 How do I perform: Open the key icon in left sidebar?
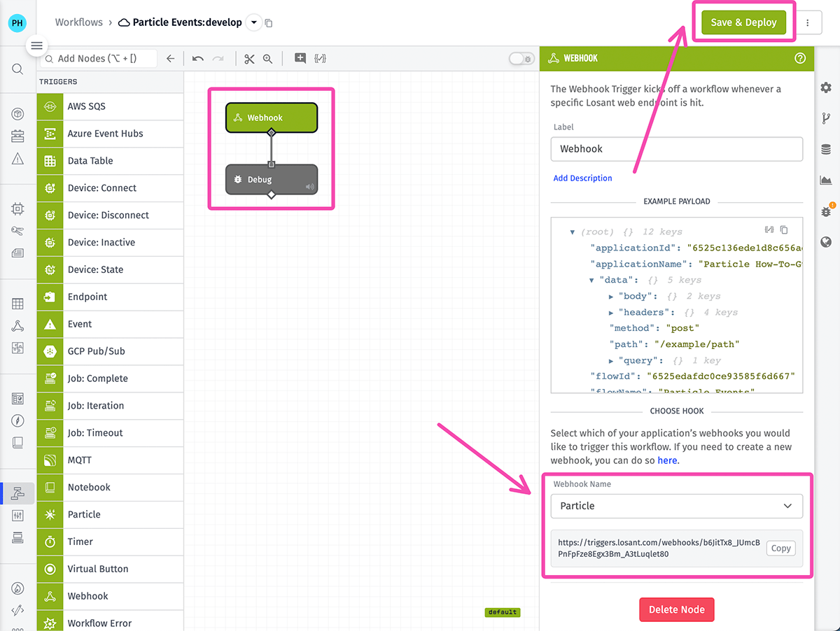(x=17, y=231)
